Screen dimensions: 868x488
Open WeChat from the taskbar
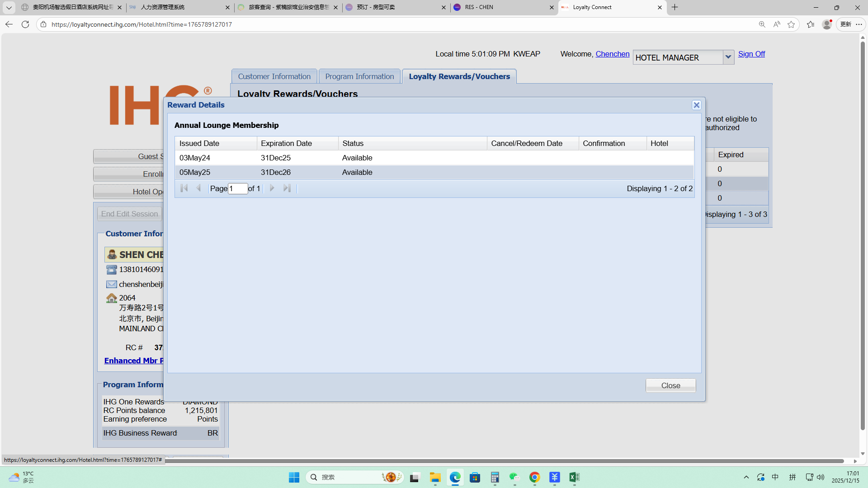[514, 477]
